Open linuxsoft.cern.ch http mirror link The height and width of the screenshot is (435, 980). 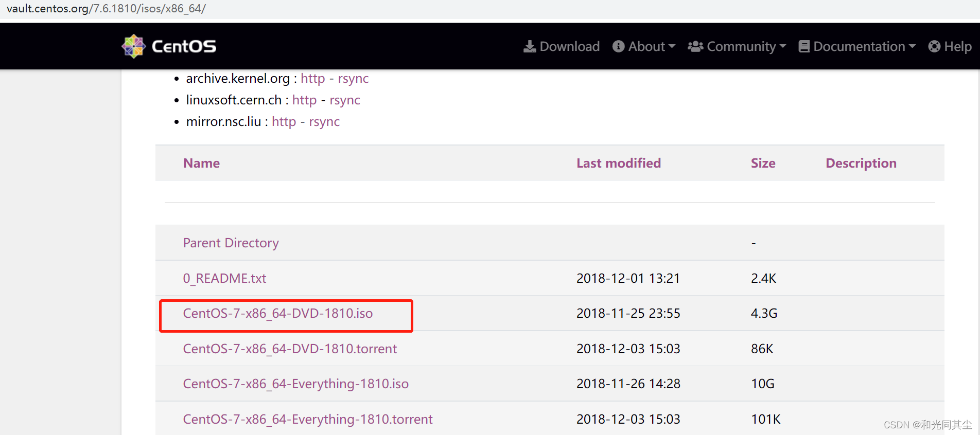click(304, 100)
